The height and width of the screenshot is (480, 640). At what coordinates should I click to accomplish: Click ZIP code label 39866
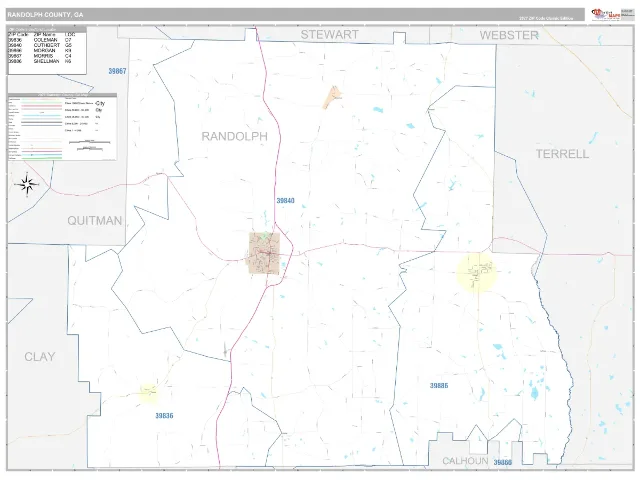tap(502, 462)
